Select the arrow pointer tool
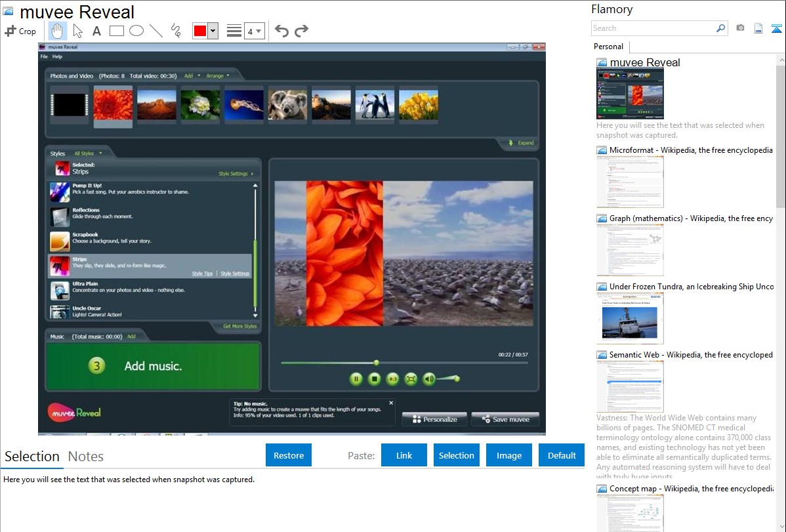The image size is (786, 532). click(x=77, y=31)
